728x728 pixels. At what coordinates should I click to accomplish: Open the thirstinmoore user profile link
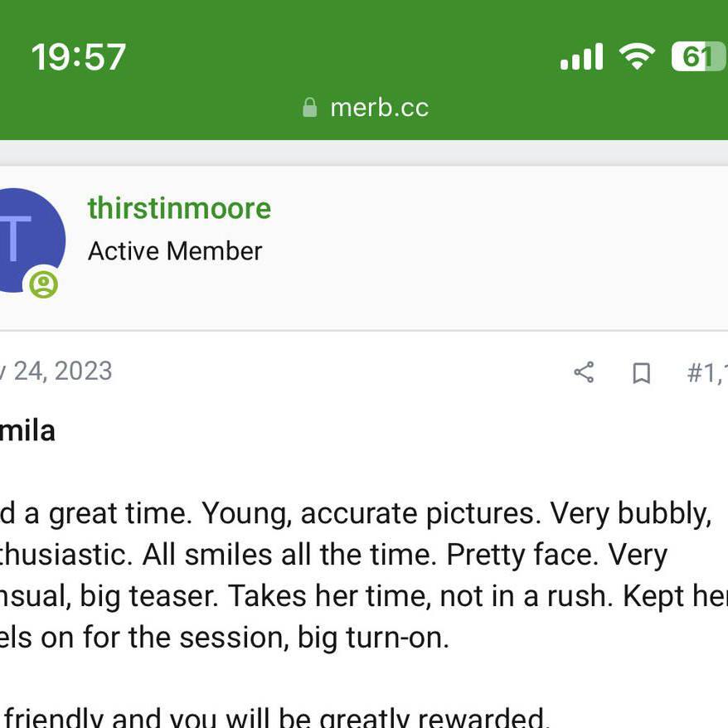pyautogui.click(x=179, y=208)
